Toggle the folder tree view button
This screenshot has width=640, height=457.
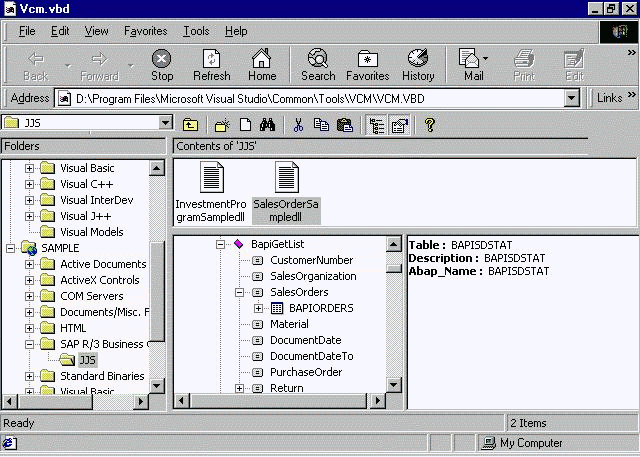pyautogui.click(x=376, y=125)
